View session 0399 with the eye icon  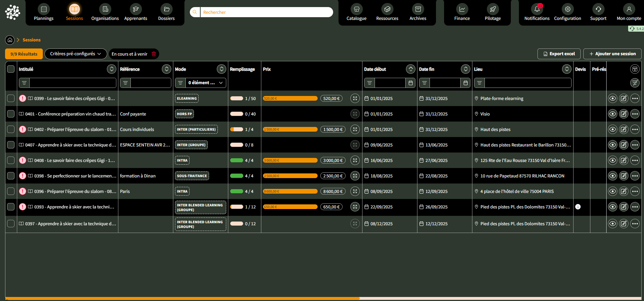pyautogui.click(x=612, y=99)
